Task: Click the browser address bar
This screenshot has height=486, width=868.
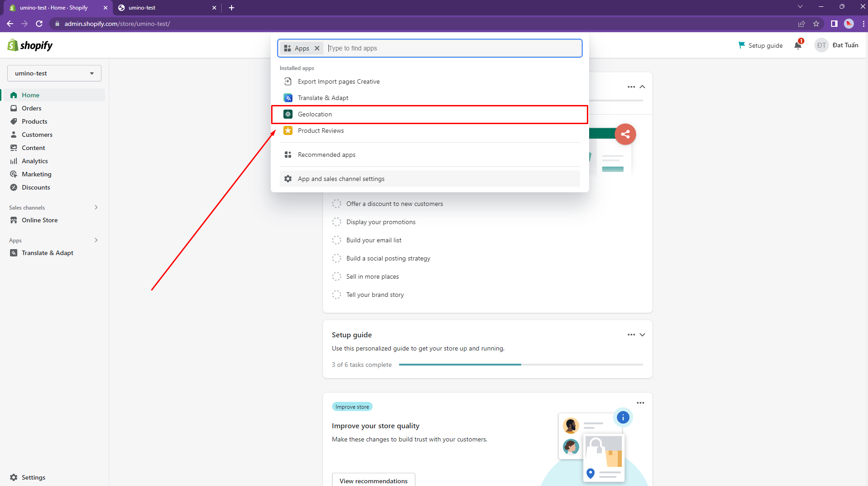Action: tap(423, 24)
